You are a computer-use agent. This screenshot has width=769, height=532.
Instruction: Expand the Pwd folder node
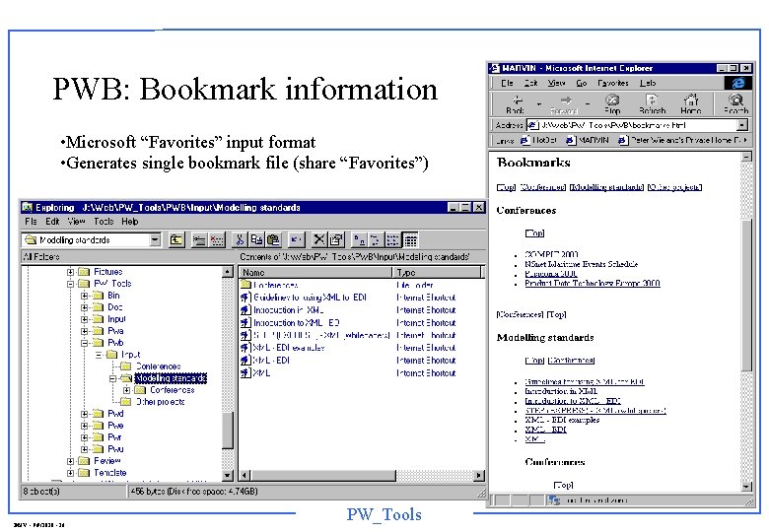pos(85,414)
